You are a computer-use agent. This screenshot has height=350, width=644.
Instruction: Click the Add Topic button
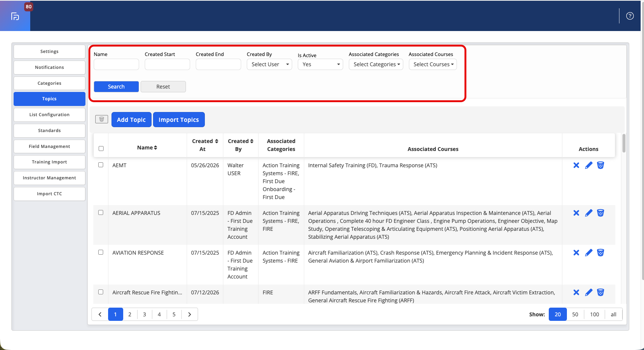tap(131, 120)
